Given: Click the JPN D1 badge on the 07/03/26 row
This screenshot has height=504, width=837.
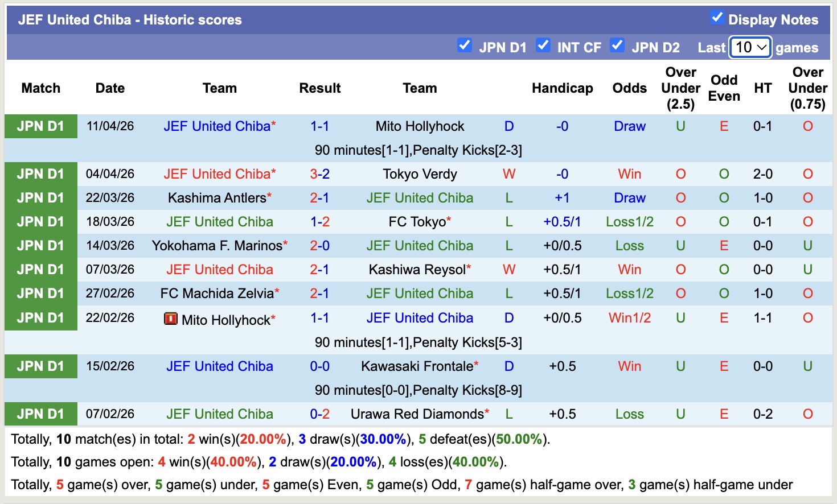Looking at the screenshot, I should (x=40, y=269).
